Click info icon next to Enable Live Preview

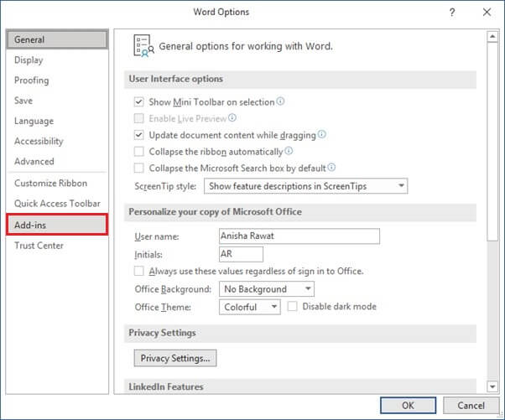tap(232, 118)
